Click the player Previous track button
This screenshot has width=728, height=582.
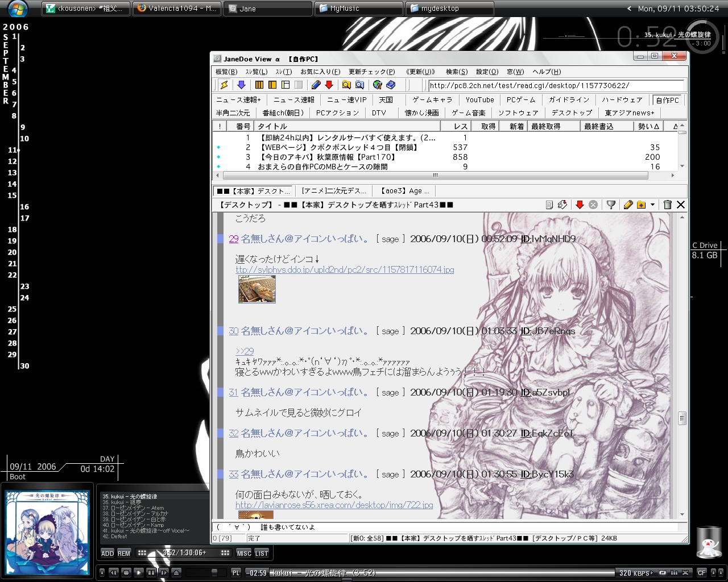point(114,572)
